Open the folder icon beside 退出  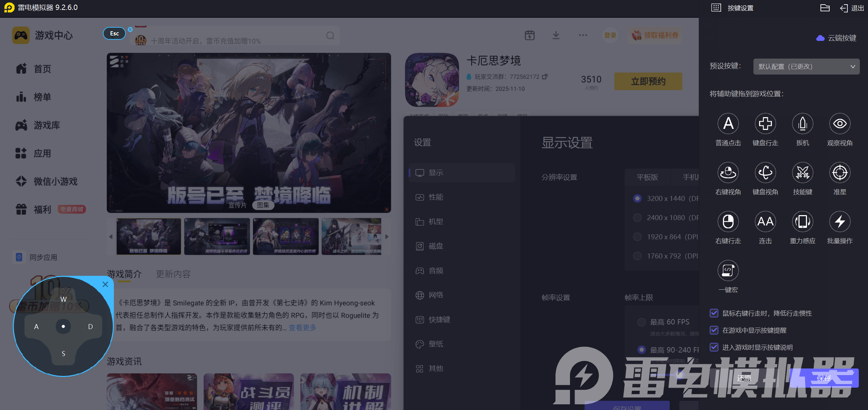825,8
